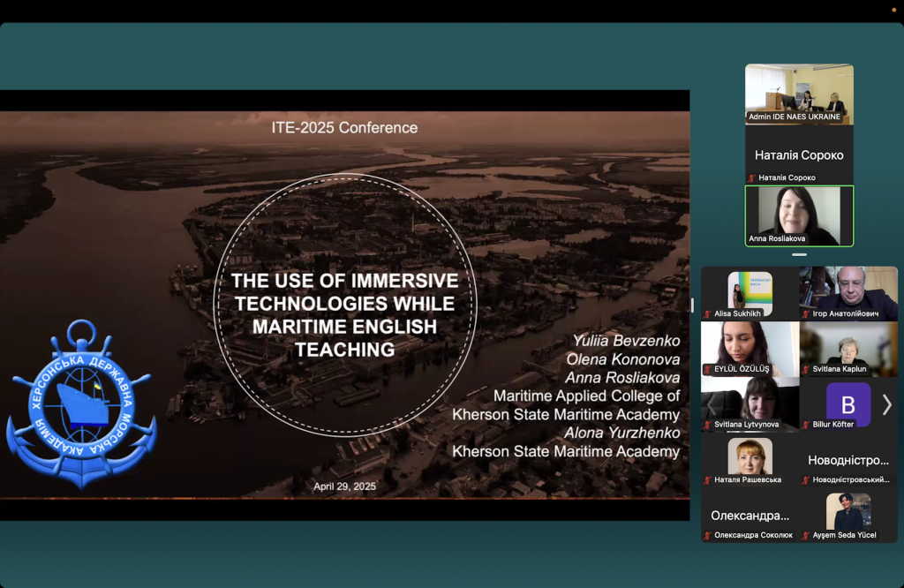The width and height of the screenshot is (904, 588).
Task: Click Svitlana Lytvynova's muted microphone icon
Action: point(707,425)
